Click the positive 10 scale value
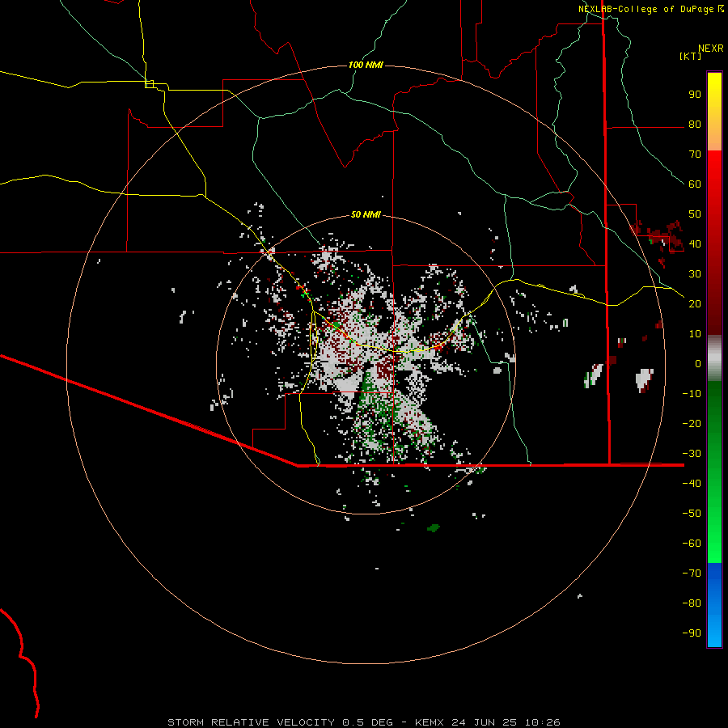 (x=695, y=334)
